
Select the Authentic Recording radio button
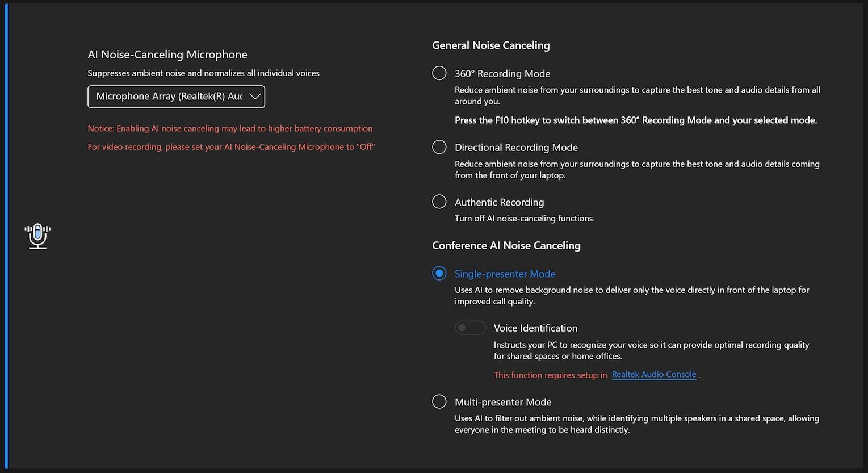439,202
